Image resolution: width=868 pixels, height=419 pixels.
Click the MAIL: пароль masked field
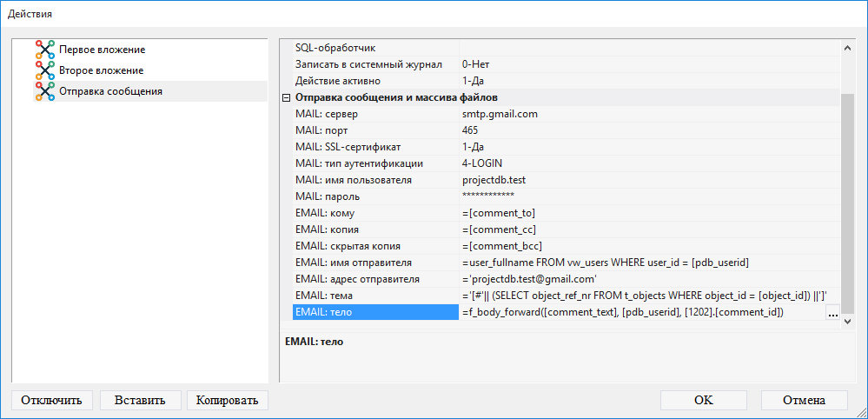pos(487,196)
